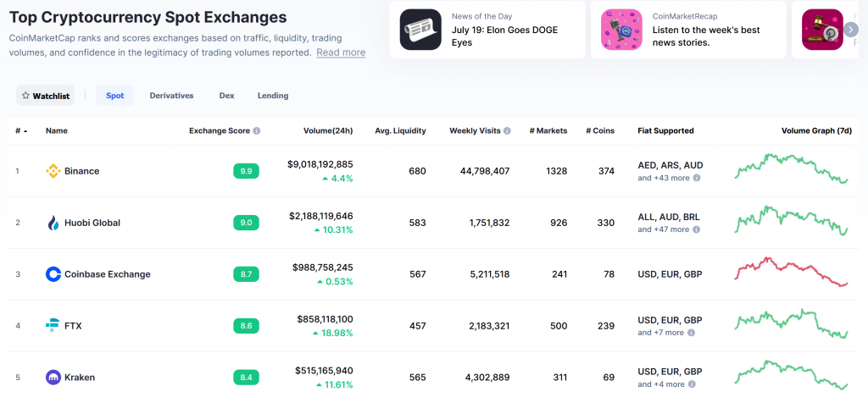Sort by the Exchange Score column header
This screenshot has height=403, width=868.
click(x=220, y=131)
